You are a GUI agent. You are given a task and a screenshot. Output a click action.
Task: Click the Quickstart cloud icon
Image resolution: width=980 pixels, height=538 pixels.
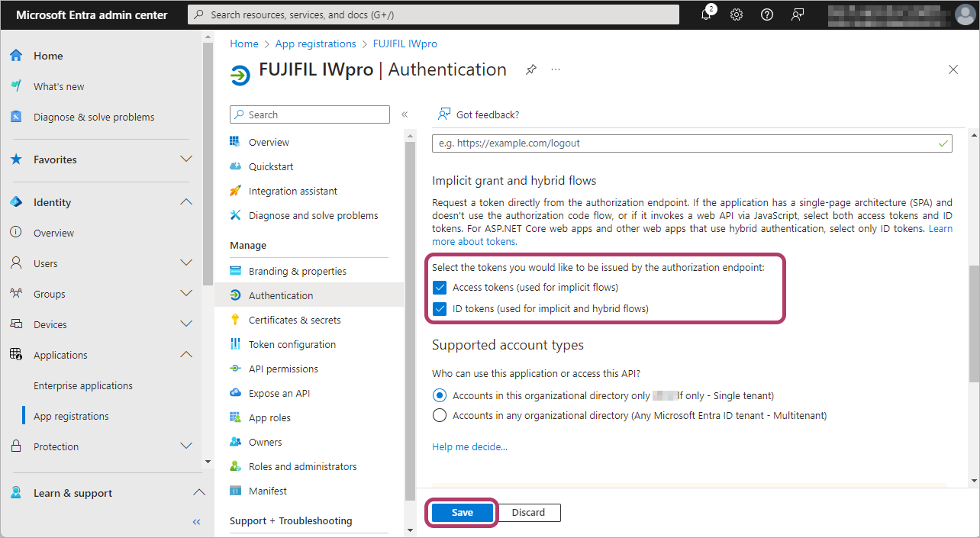235,166
